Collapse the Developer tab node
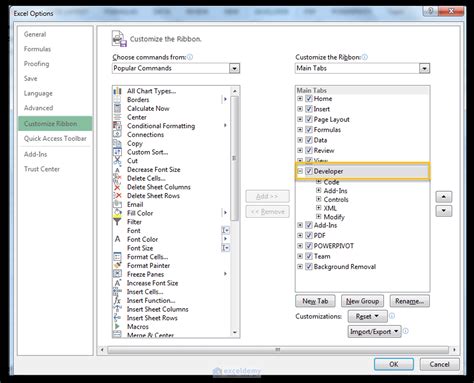Image resolution: width=474 pixels, height=383 pixels. coord(300,171)
